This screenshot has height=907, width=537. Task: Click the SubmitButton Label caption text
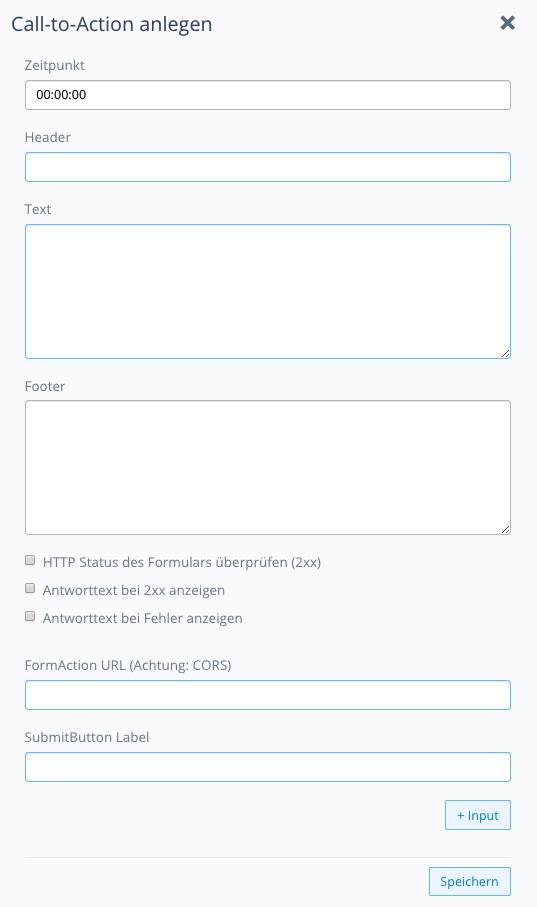(87, 737)
